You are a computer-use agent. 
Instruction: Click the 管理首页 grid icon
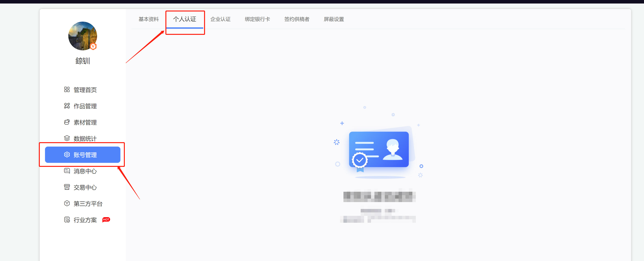coord(67,90)
